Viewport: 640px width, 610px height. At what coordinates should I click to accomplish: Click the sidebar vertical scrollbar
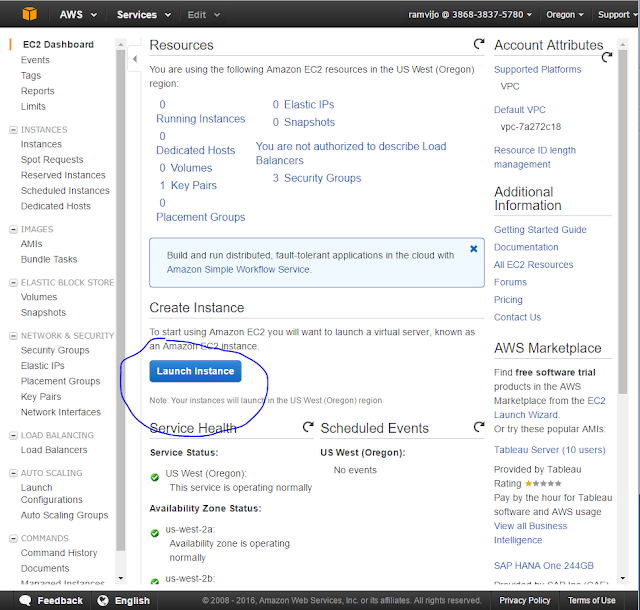tap(120, 300)
